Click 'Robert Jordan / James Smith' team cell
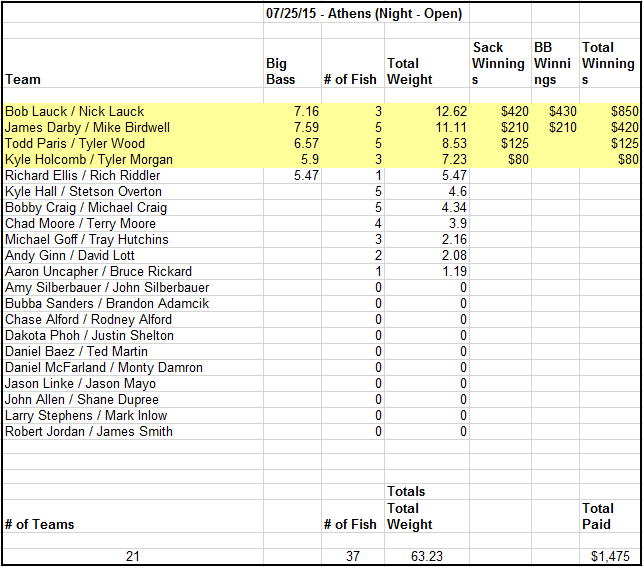 pyautogui.click(x=89, y=431)
